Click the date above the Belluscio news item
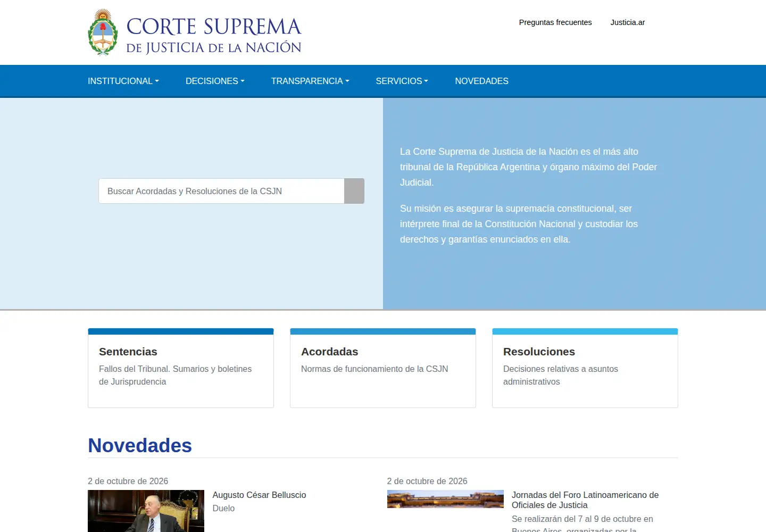The image size is (766, 532). click(128, 481)
